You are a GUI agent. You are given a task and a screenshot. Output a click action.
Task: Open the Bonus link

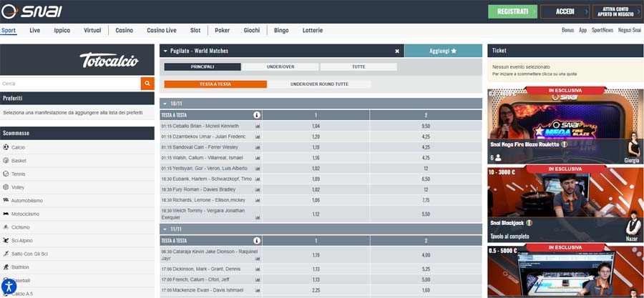(x=567, y=30)
